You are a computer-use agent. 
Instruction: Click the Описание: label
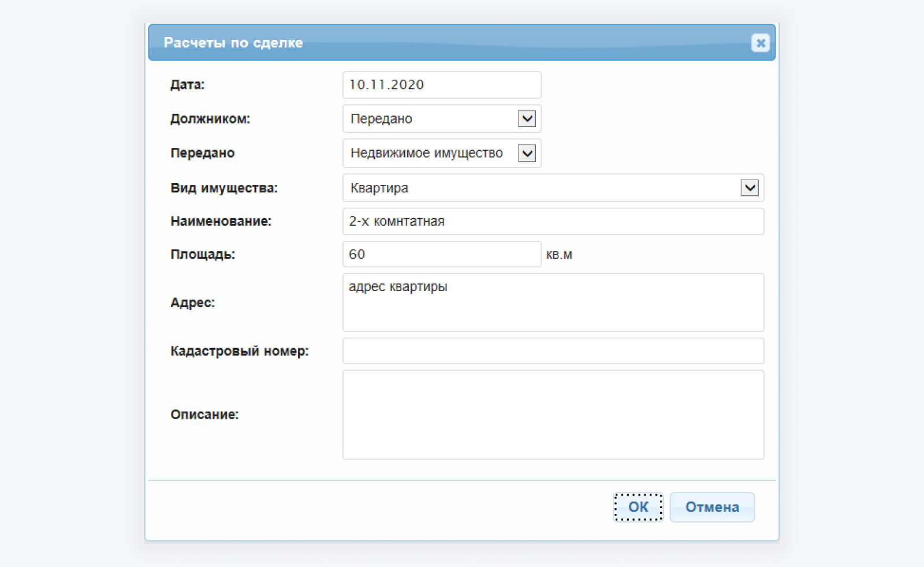tap(204, 415)
